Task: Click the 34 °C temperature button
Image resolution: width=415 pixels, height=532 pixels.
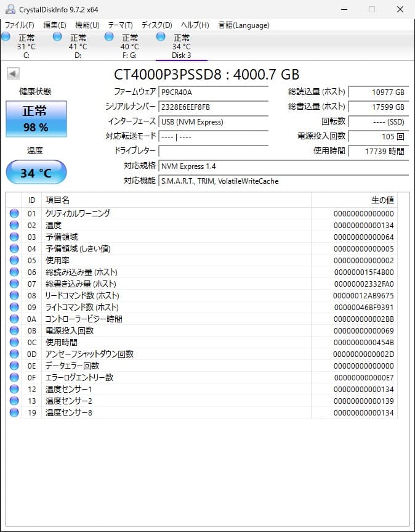Action: pyautogui.click(x=36, y=173)
